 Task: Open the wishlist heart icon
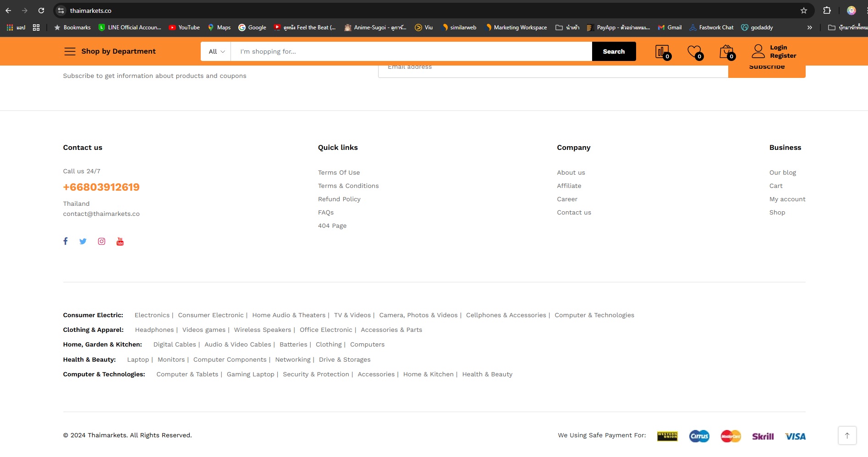[x=694, y=52]
